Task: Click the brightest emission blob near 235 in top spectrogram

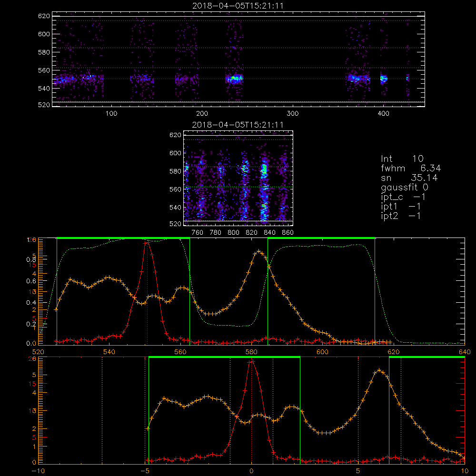Action: [x=234, y=79]
